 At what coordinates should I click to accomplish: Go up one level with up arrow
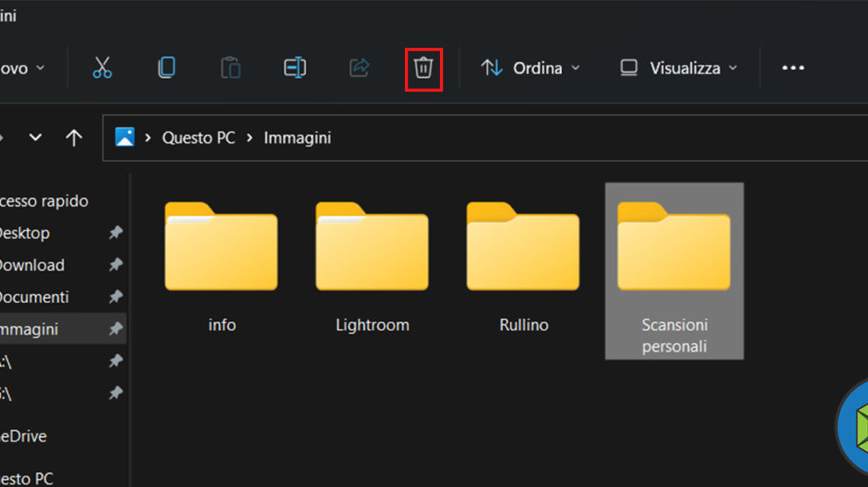click(x=75, y=138)
